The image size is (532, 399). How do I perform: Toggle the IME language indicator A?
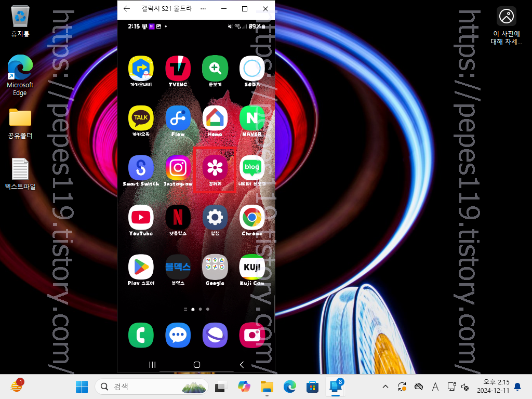tap(435, 387)
